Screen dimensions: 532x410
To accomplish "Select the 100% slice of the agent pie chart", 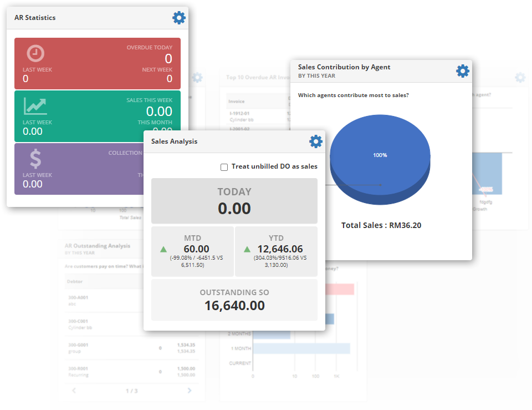I will (x=380, y=155).
